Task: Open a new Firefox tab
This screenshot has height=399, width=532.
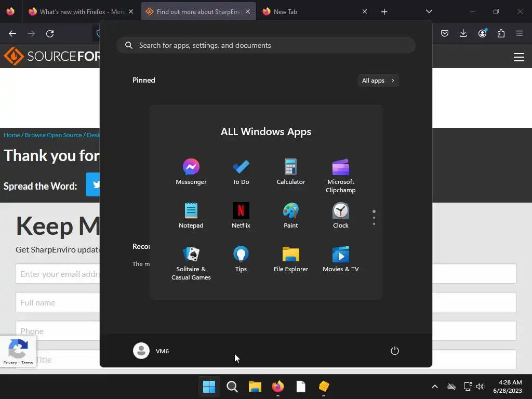Action: coord(384,12)
